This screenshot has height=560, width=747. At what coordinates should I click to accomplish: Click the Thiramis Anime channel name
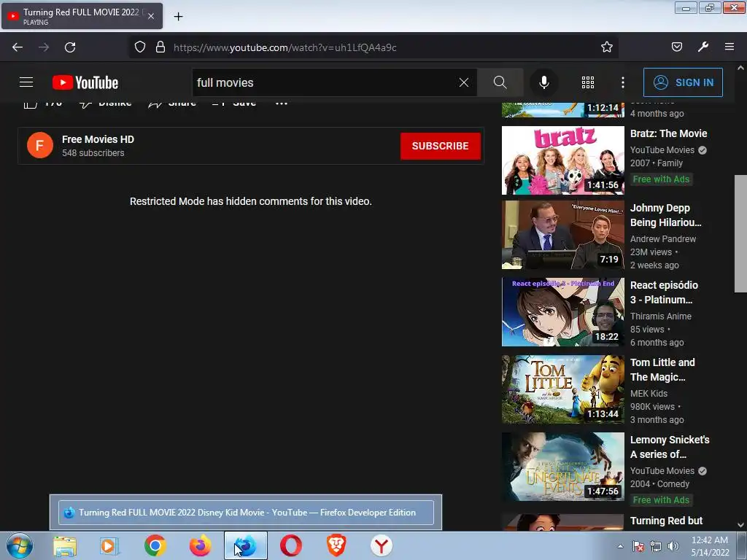(660, 316)
